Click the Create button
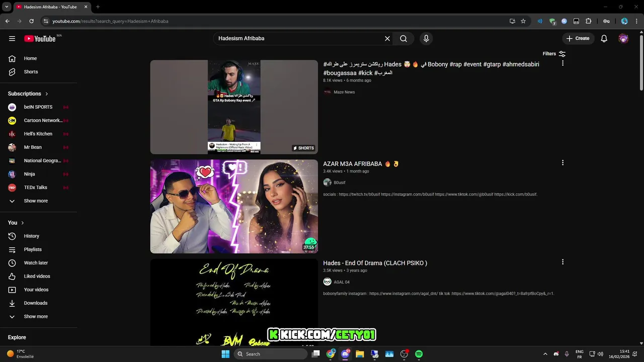The height and width of the screenshot is (362, 644). pos(578,39)
